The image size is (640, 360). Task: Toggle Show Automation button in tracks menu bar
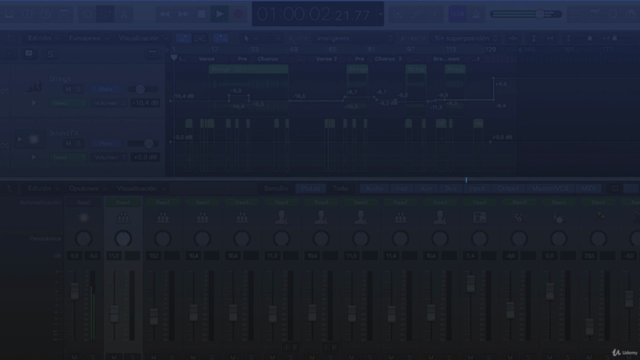click(x=183, y=38)
